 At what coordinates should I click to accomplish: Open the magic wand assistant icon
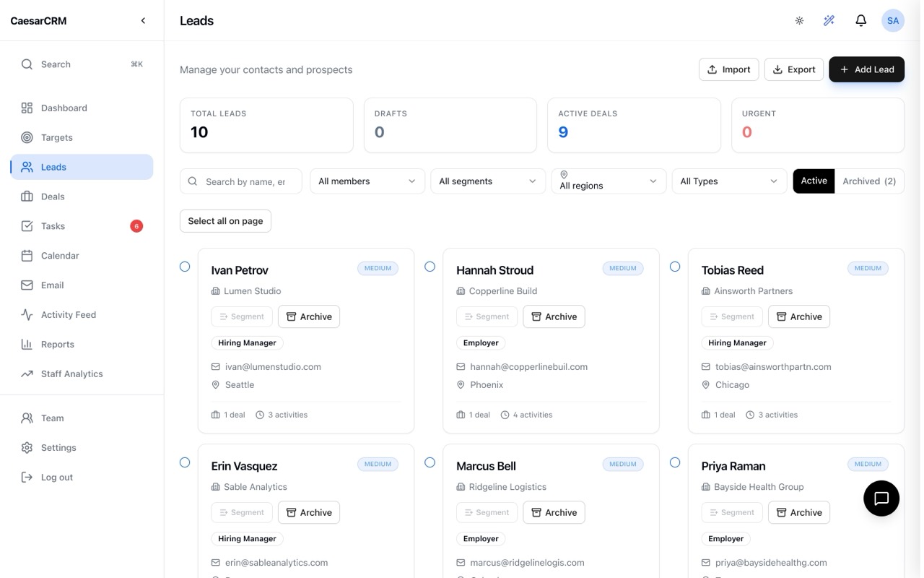click(829, 21)
